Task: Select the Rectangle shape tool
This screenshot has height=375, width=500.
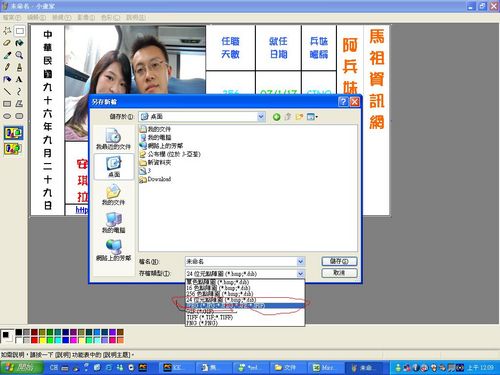Action: pos(7,104)
